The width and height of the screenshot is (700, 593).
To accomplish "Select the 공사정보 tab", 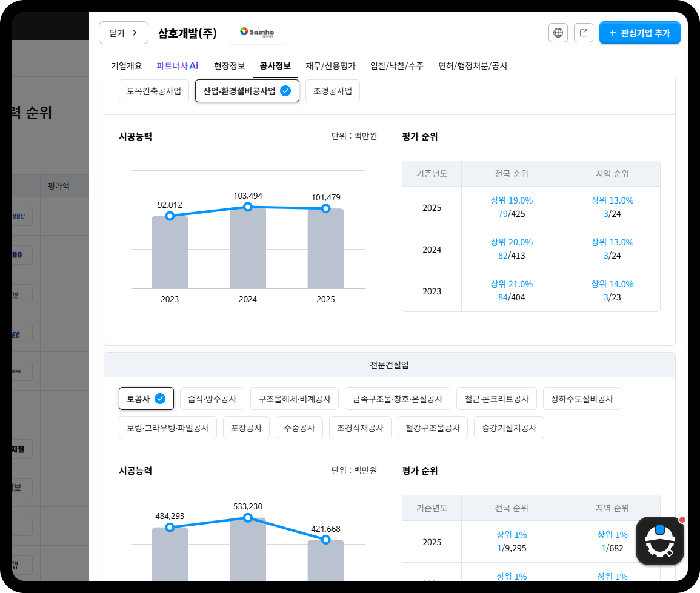I will tap(275, 65).
